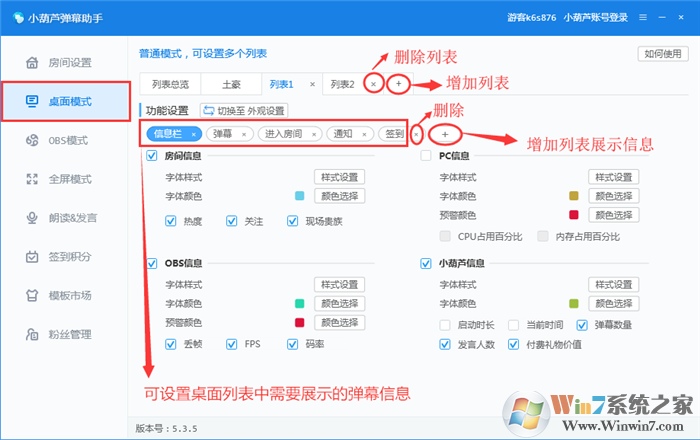Click PC信息 gold font color swatch

point(574,196)
